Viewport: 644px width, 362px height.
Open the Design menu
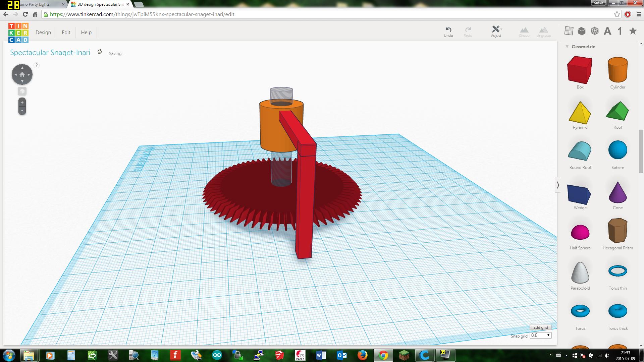coord(43,33)
